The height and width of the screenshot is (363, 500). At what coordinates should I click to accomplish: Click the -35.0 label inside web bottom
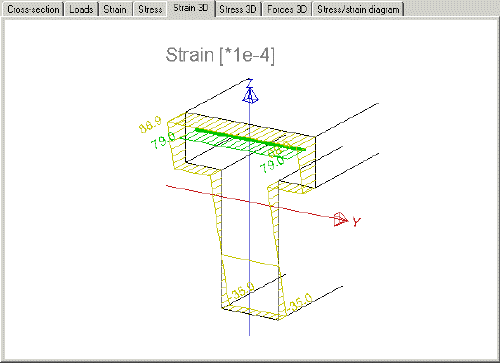click(243, 290)
